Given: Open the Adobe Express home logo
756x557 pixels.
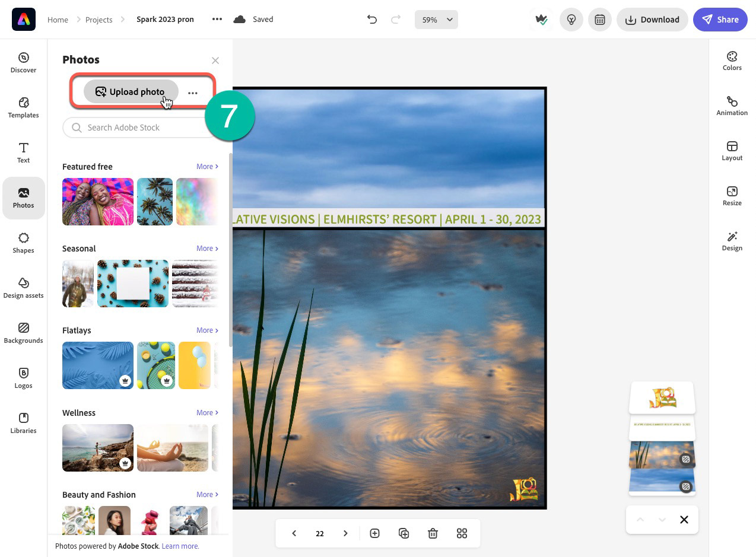Looking at the screenshot, I should click(x=24, y=20).
